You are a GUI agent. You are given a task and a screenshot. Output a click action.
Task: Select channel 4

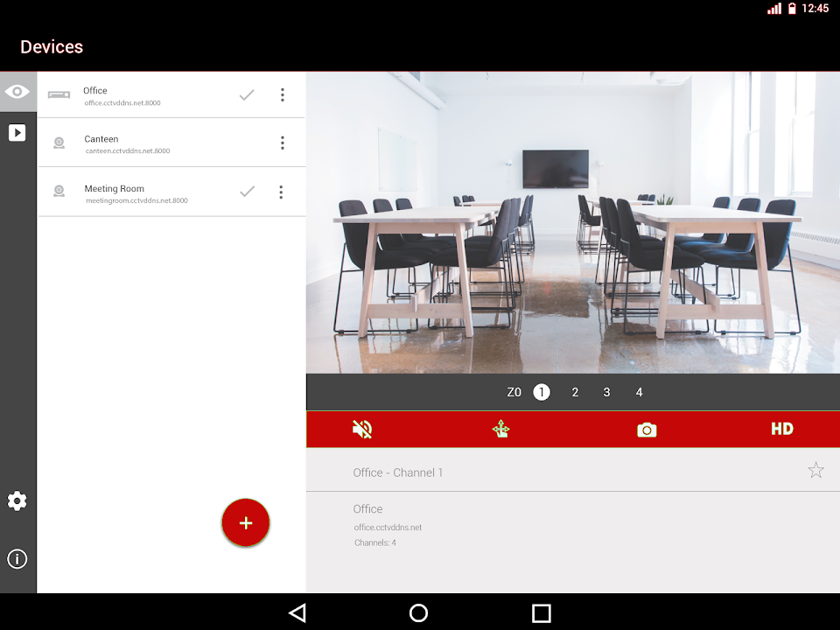(x=639, y=392)
